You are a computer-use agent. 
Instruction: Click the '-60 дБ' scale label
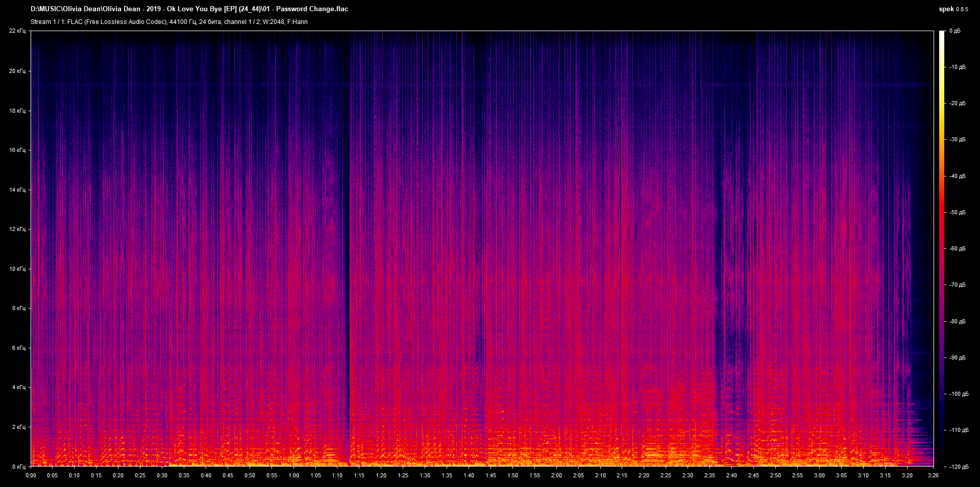pos(957,249)
